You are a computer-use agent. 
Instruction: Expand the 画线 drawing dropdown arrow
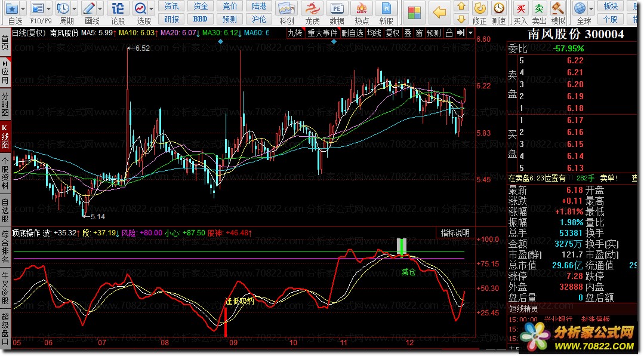click(x=100, y=8)
